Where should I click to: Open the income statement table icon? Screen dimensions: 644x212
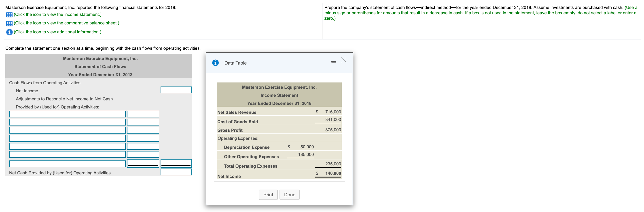(x=9, y=15)
